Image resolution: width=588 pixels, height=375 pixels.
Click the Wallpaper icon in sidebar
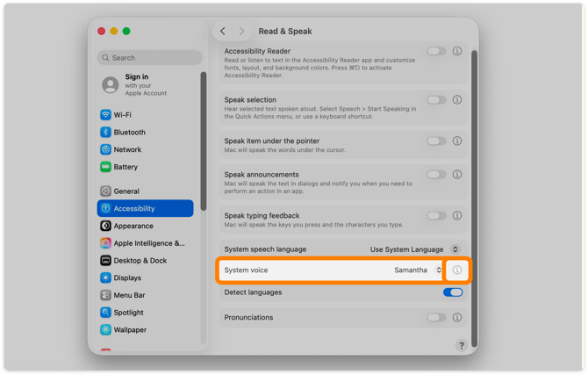[x=105, y=329]
